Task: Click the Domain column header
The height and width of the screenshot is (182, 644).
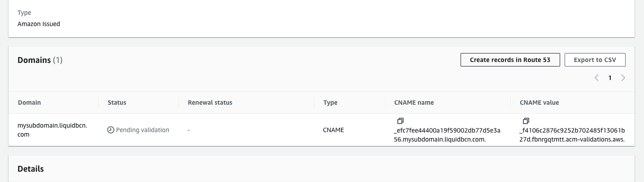Action: tap(29, 102)
